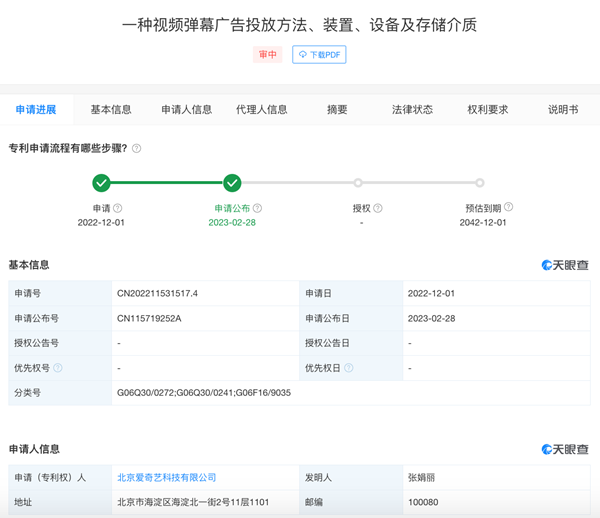The height and width of the screenshot is (518, 600).
Task: Click help icon next to 申请 label
Action: 118,209
